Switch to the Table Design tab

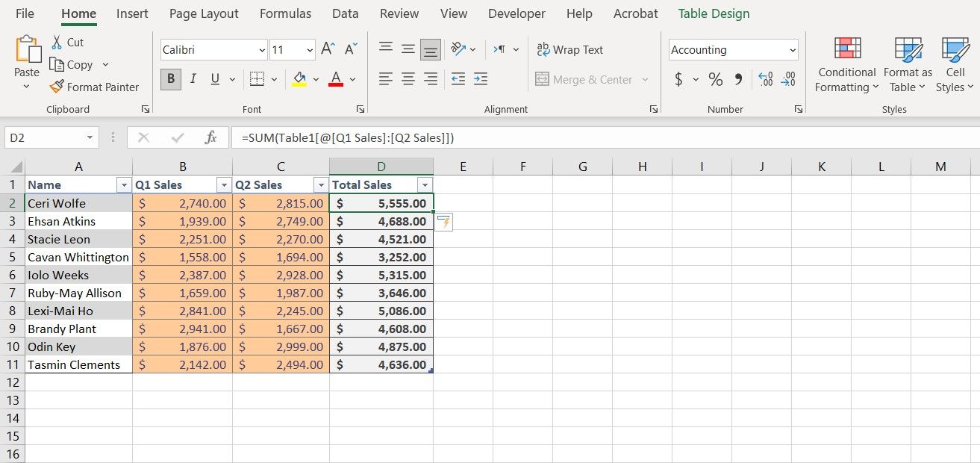pyautogui.click(x=714, y=13)
